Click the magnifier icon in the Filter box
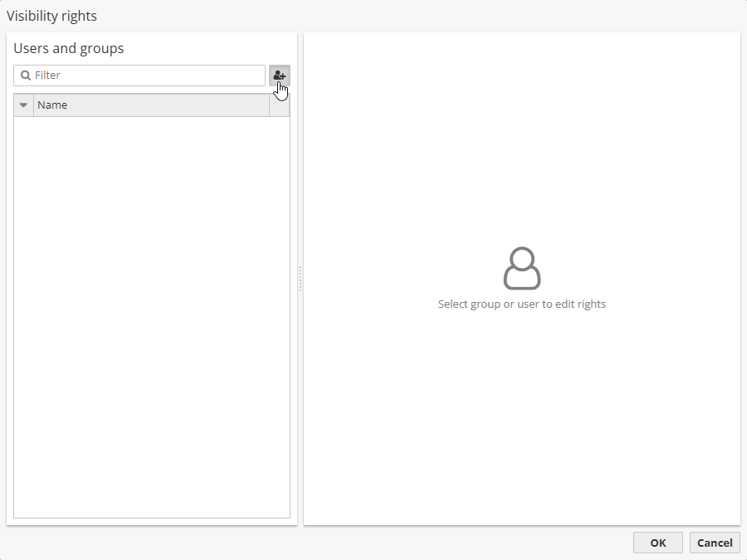 click(26, 75)
